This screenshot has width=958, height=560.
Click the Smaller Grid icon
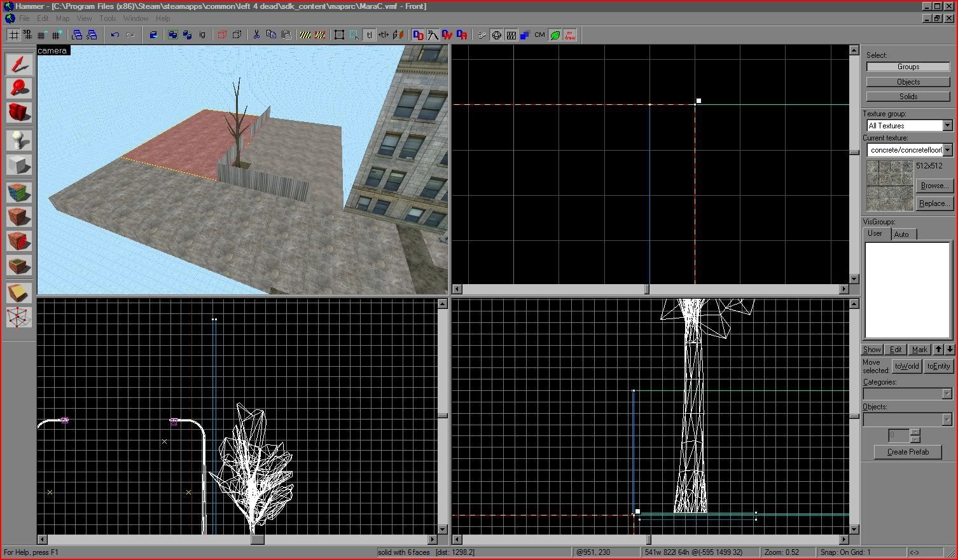point(43,35)
